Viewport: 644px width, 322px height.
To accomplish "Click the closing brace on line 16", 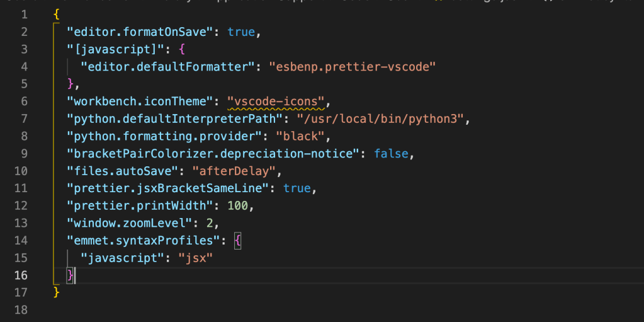I will coord(71,275).
